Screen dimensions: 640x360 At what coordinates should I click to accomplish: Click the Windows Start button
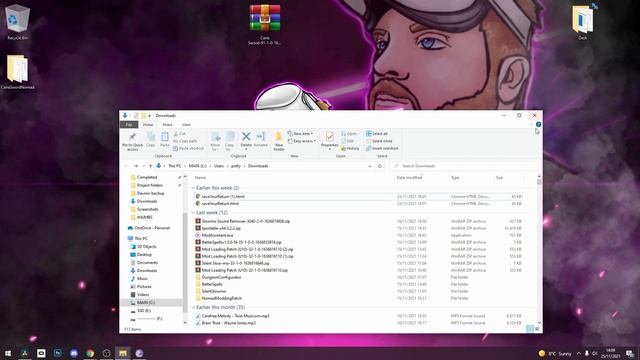[8, 353]
